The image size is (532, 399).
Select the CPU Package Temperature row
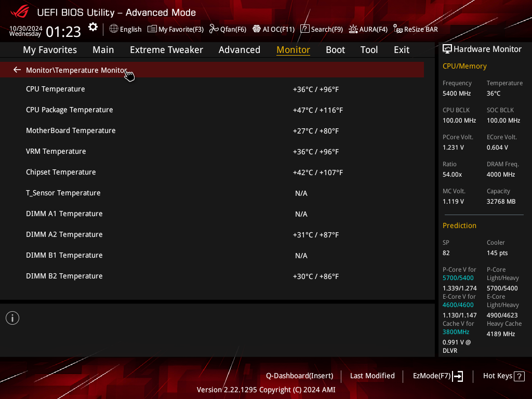click(x=212, y=110)
